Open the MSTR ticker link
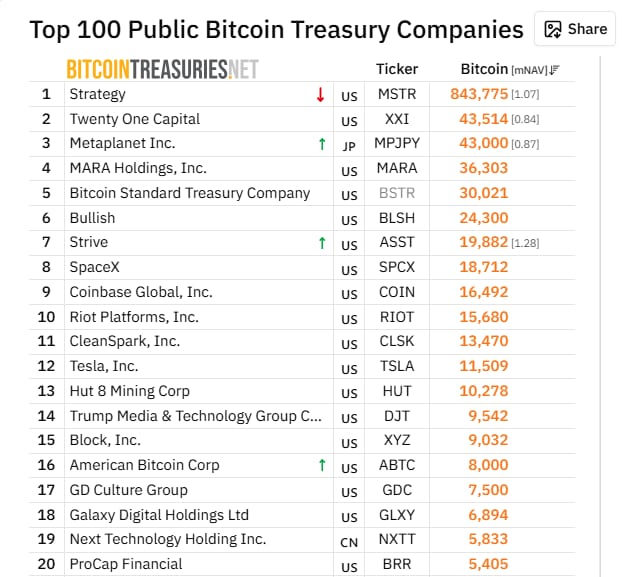The image size is (625, 577). pyautogui.click(x=397, y=94)
